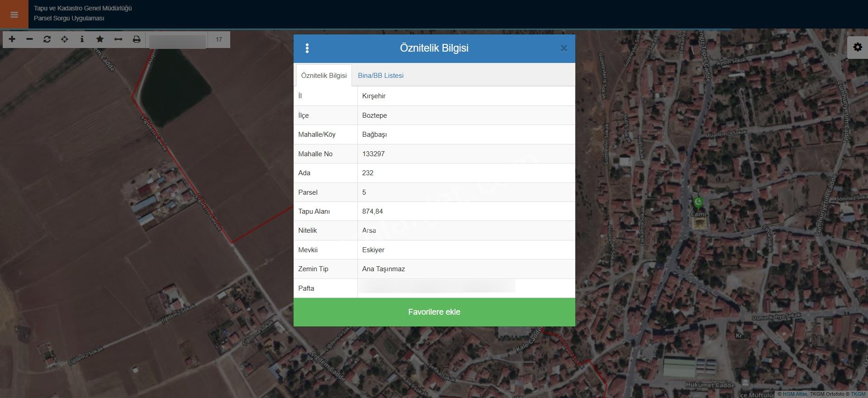Click the zoom level value 17
The image size is (868, 398).
[x=219, y=40]
